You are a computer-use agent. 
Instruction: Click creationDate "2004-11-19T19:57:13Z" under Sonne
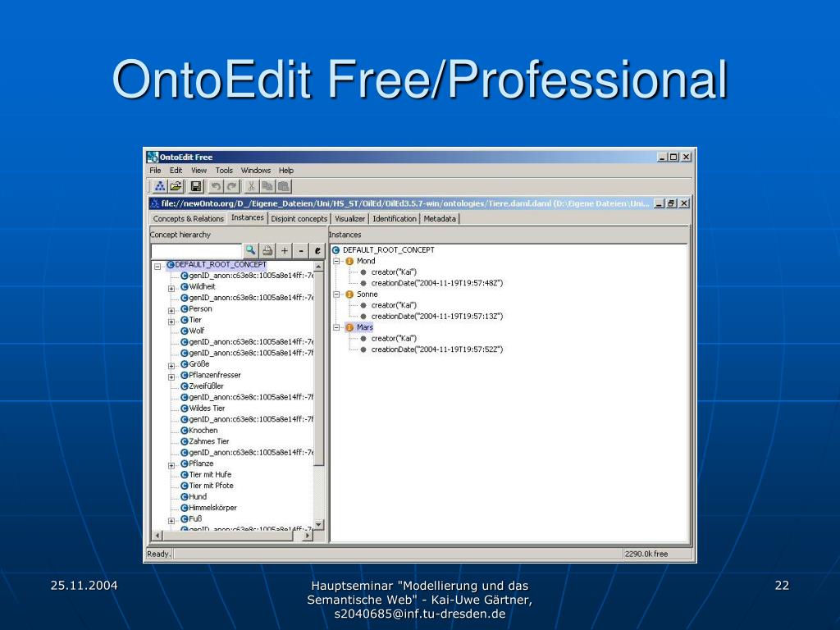437,317
